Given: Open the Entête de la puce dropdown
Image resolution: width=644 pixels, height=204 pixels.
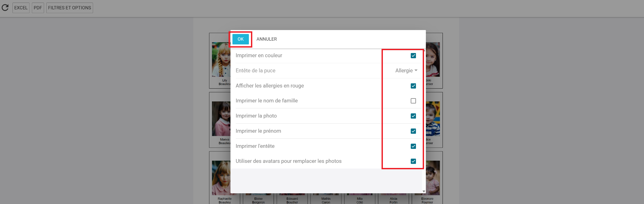Looking at the screenshot, I should click(x=406, y=71).
